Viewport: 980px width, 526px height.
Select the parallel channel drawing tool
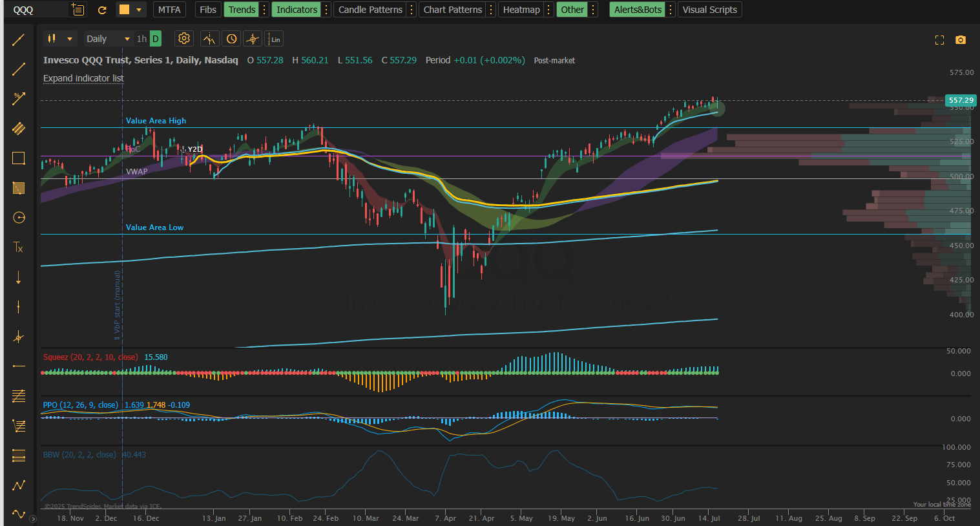tap(19, 128)
